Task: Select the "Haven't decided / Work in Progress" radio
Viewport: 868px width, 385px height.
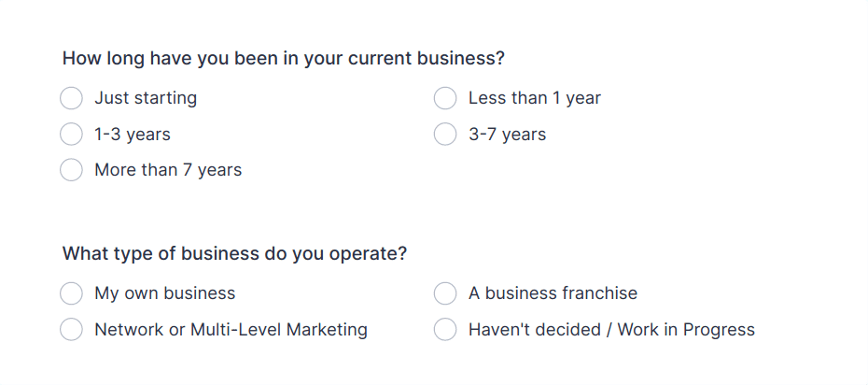Action: 445,330
